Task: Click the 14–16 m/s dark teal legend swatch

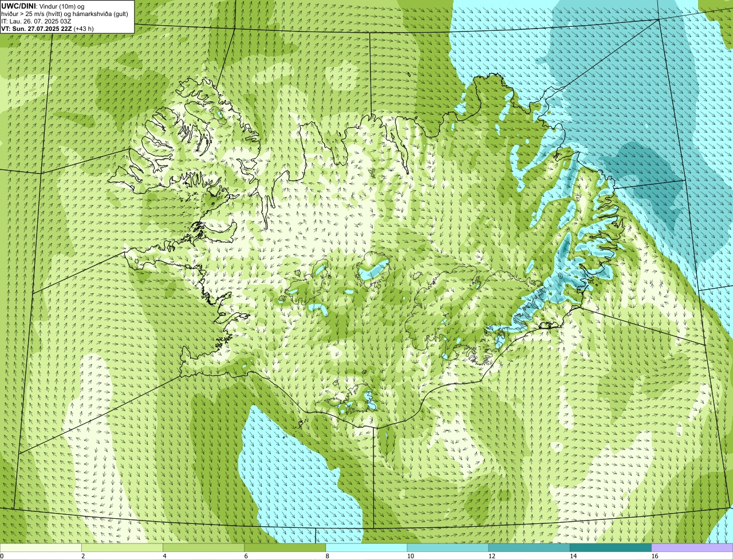Action: point(611,548)
